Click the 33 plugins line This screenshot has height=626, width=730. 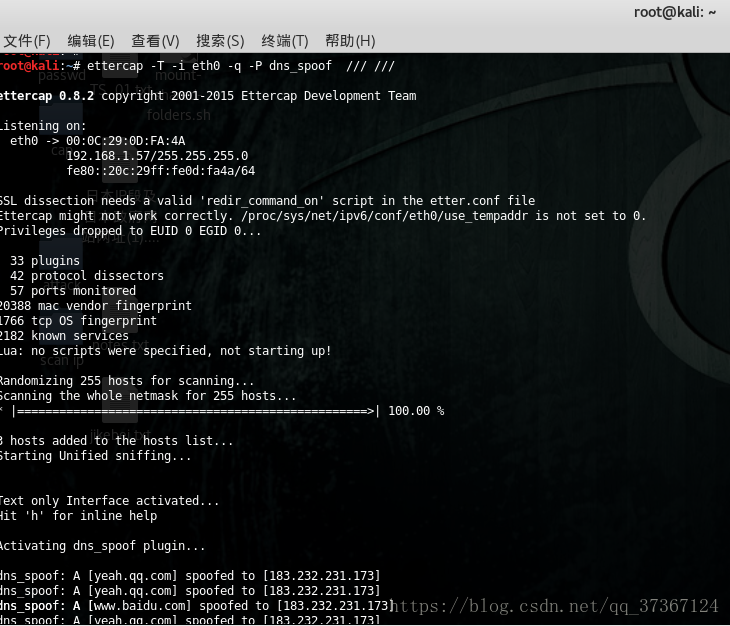coord(45,261)
